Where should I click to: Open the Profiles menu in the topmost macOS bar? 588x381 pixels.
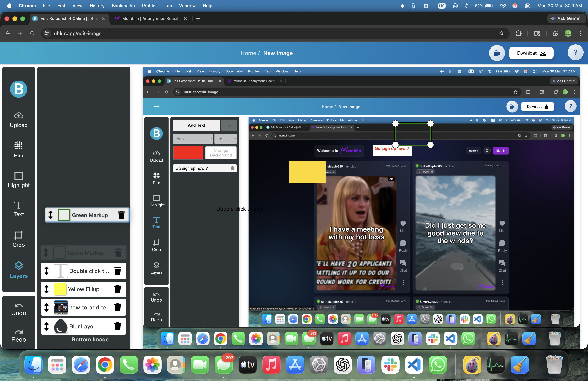149,6
